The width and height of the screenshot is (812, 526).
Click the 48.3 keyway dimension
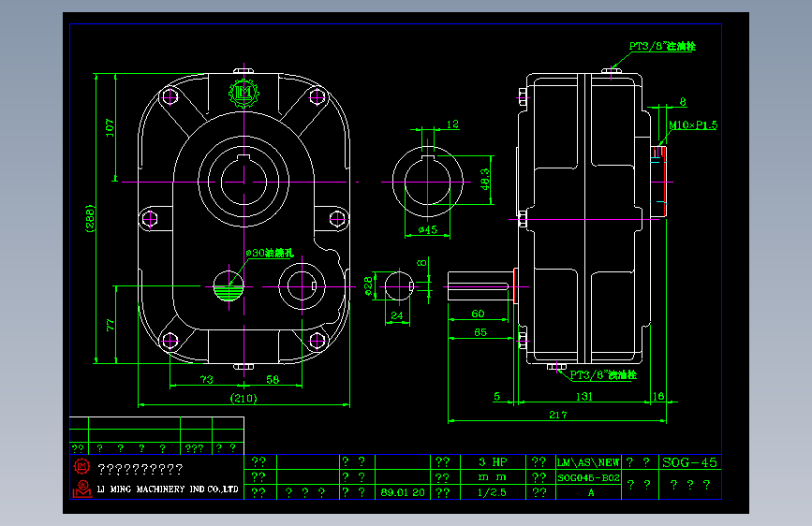[485, 179]
